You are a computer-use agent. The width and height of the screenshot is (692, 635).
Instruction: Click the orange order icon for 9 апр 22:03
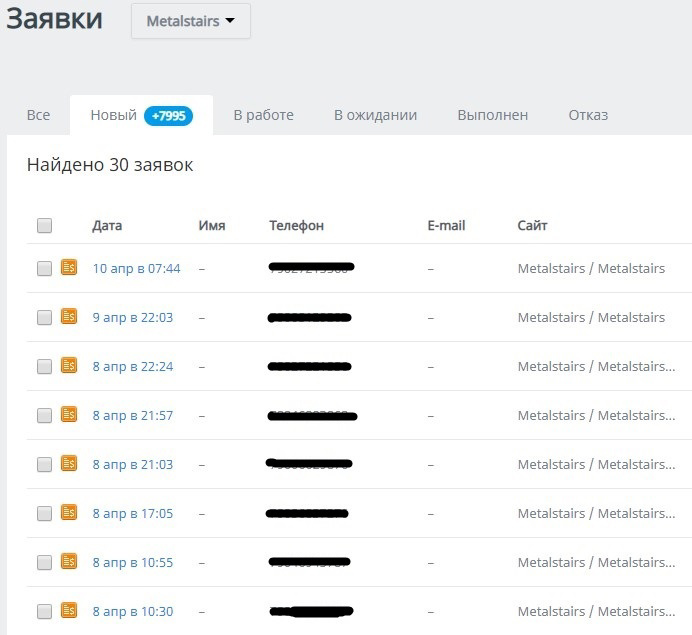pos(69,316)
